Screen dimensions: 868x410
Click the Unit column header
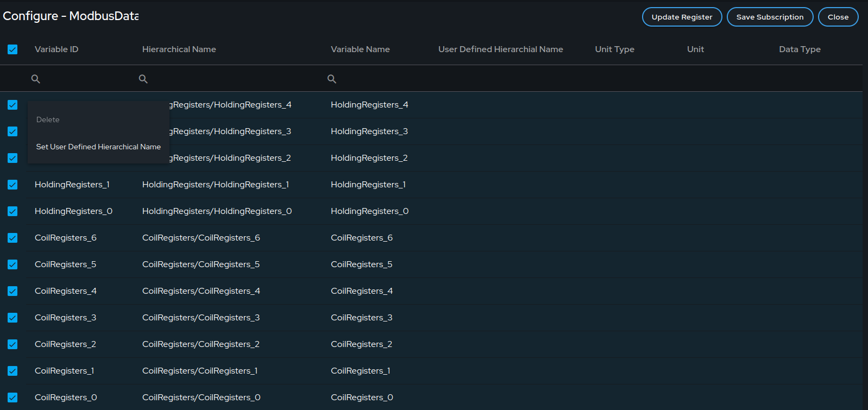click(x=695, y=49)
